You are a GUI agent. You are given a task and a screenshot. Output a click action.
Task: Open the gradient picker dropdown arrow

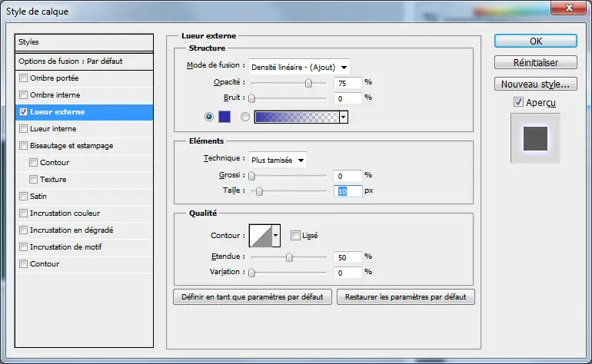click(x=343, y=117)
